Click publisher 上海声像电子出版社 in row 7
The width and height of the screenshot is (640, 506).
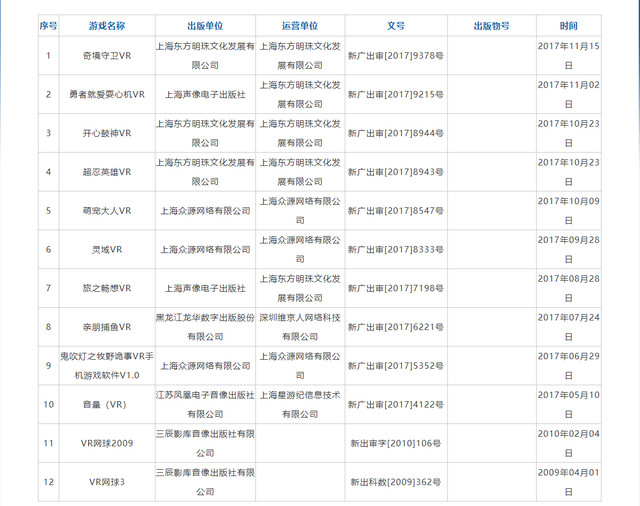[x=205, y=288]
